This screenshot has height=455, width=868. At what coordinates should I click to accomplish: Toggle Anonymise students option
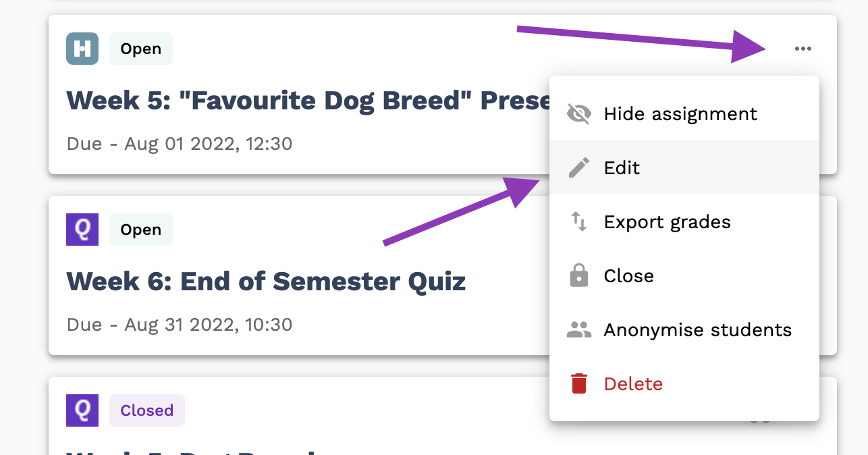tap(684, 329)
